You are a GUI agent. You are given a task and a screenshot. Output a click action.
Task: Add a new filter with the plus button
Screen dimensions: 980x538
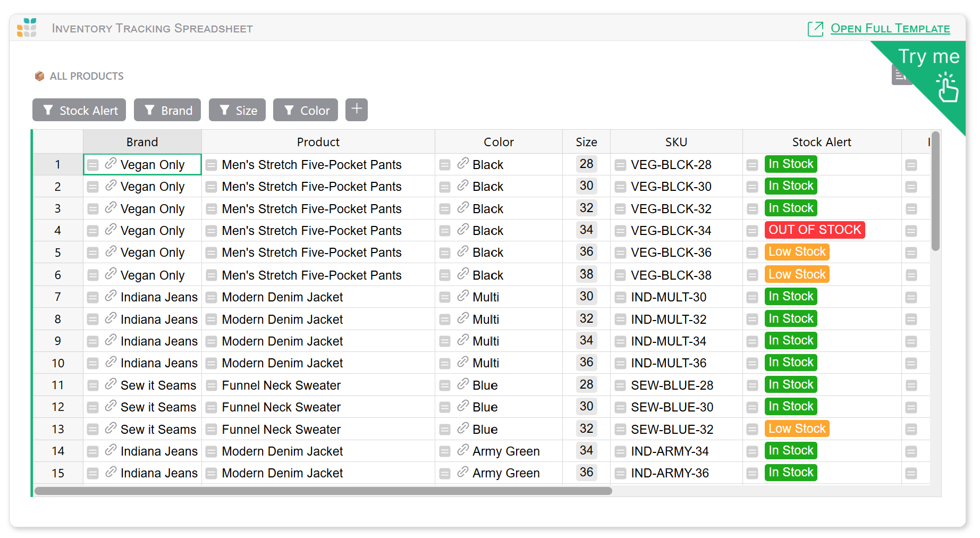pyautogui.click(x=357, y=110)
